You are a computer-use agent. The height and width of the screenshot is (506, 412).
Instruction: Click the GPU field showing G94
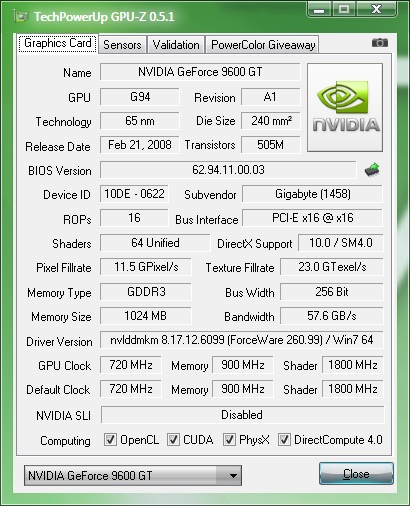click(140, 97)
